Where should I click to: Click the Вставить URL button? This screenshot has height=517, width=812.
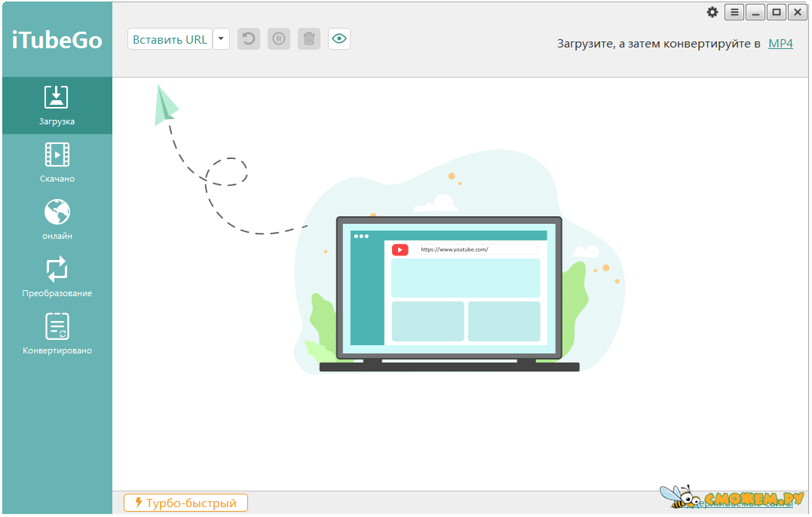click(x=170, y=39)
